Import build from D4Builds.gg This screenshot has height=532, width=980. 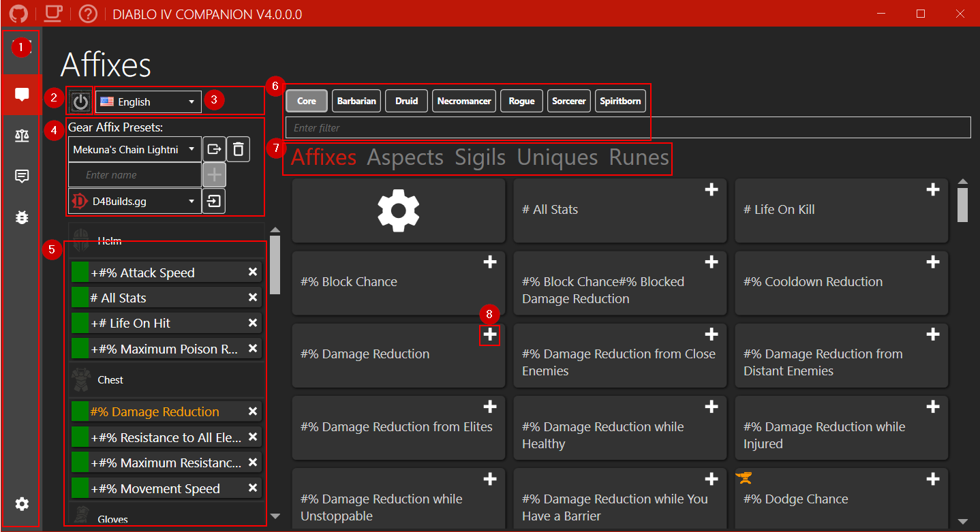[x=214, y=202]
